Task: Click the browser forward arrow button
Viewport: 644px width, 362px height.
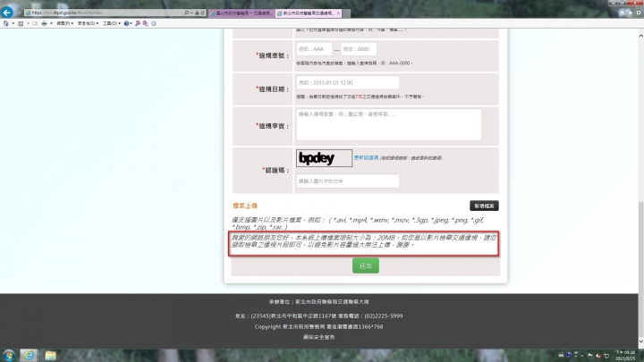Action: [x=19, y=13]
